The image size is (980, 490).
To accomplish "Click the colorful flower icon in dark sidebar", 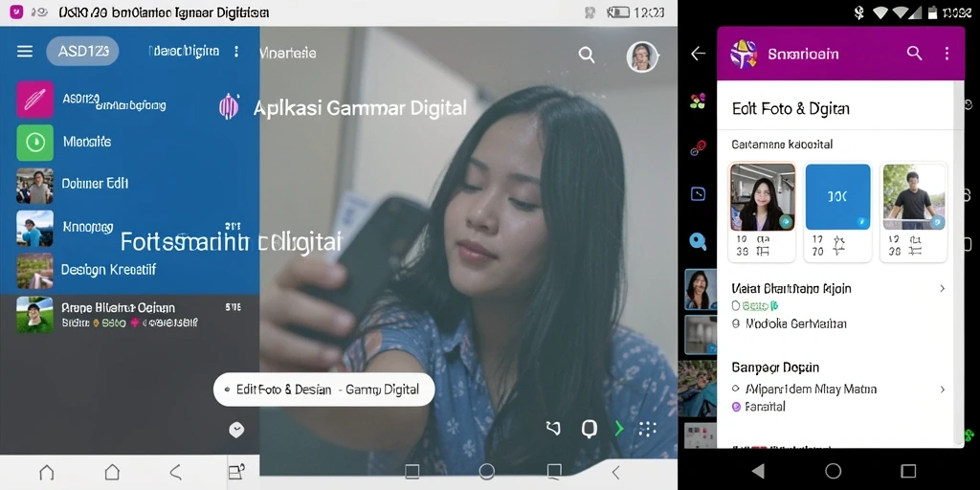I will 698,101.
